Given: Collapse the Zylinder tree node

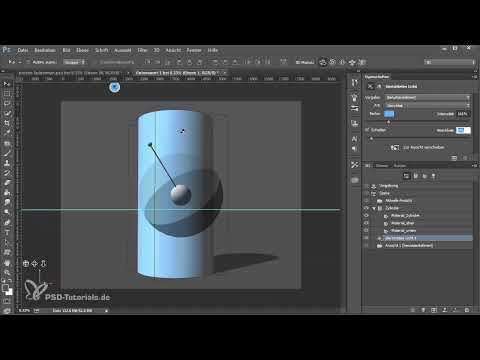Looking at the screenshot, I should (x=374, y=208).
